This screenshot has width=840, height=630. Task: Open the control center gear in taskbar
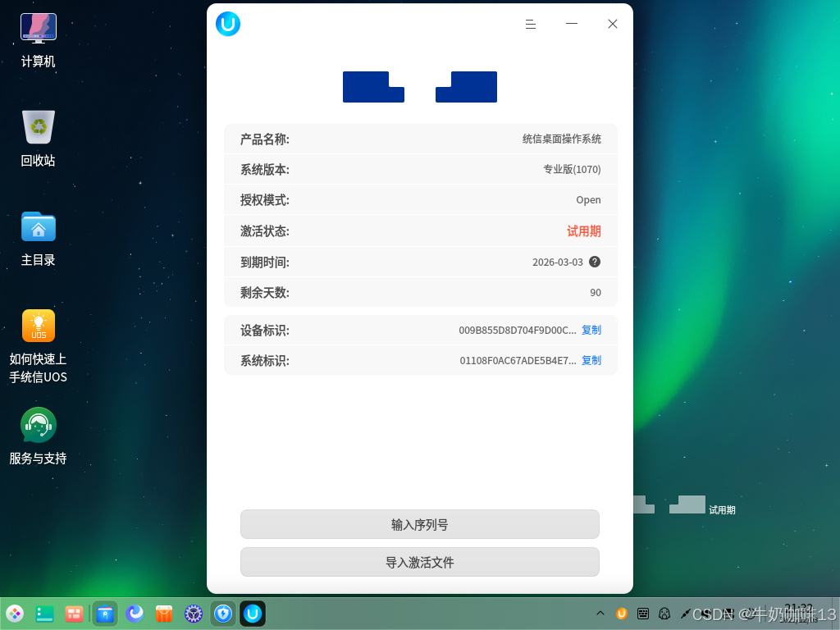click(194, 614)
